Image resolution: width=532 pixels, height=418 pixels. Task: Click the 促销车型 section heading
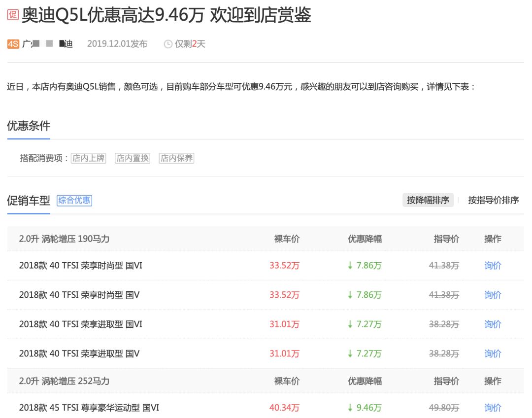point(29,201)
